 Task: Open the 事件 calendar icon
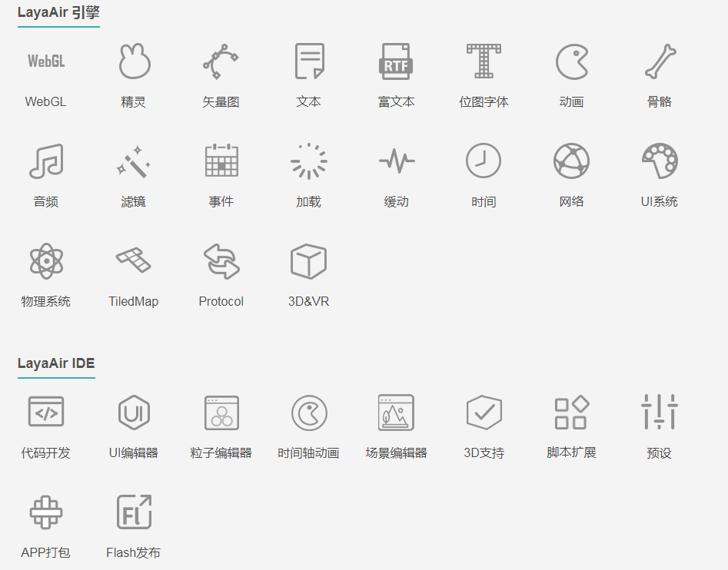221,161
